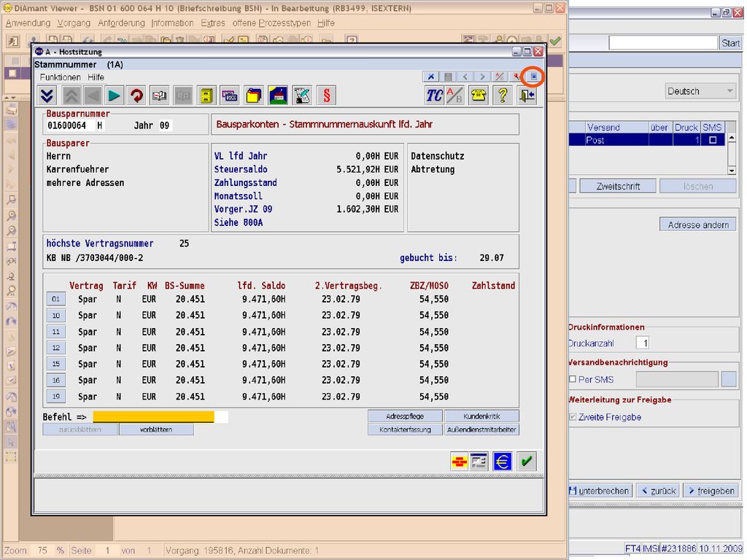Click the red circular undo arrow icon
The image size is (747, 560).
[136, 96]
